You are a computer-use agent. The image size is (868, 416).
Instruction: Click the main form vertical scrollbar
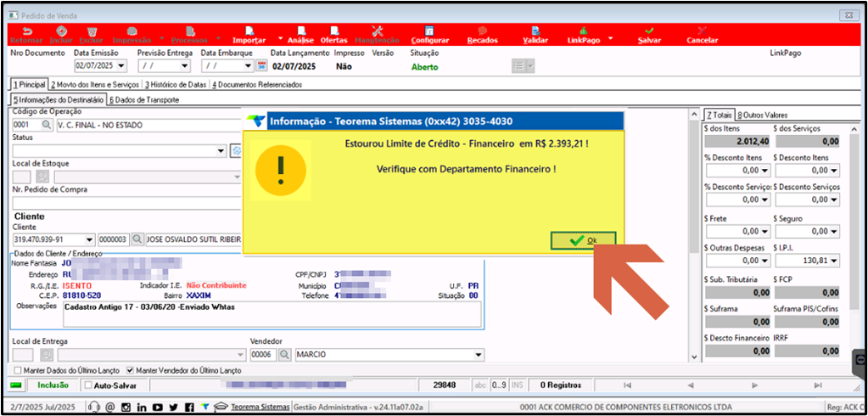694,233
